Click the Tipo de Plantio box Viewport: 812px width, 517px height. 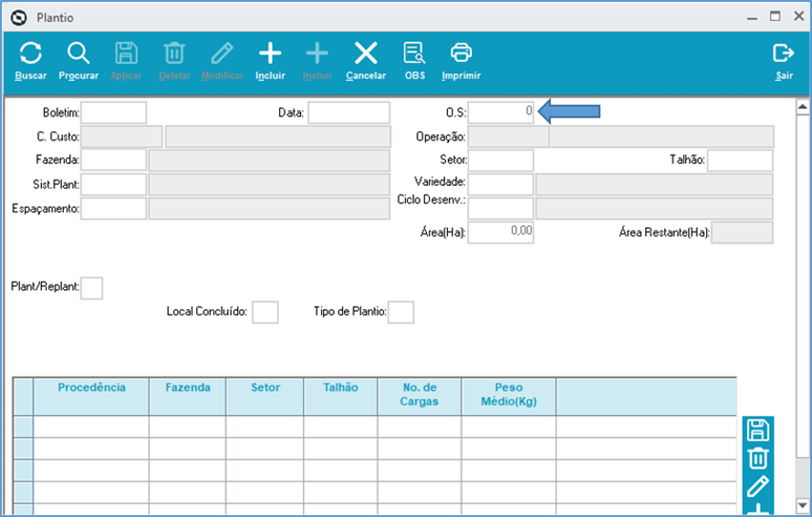[401, 313]
